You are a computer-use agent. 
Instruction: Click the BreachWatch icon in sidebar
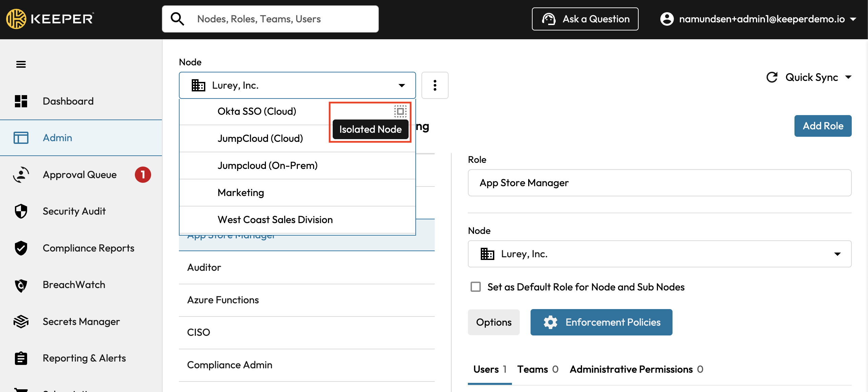click(x=21, y=285)
